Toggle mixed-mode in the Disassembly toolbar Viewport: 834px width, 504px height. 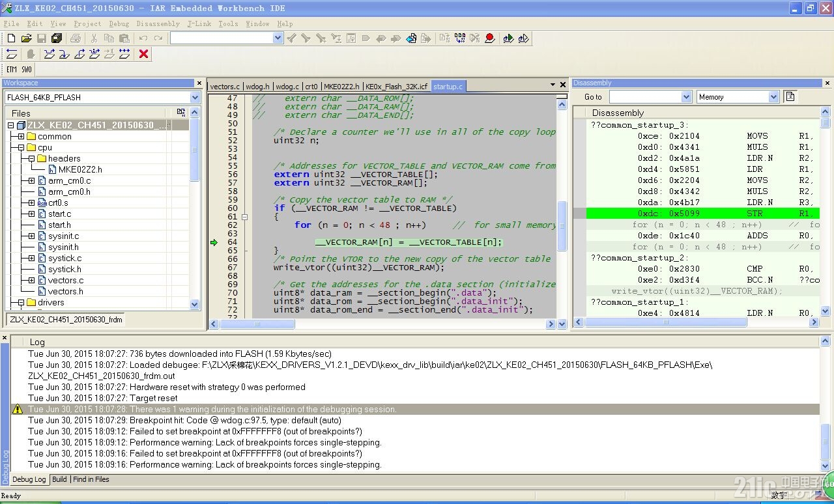(790, 96)
